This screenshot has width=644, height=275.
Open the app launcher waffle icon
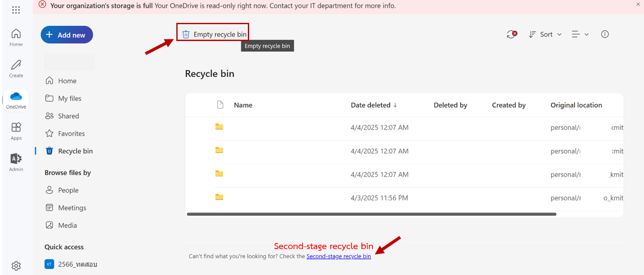[x=16, y=10]
